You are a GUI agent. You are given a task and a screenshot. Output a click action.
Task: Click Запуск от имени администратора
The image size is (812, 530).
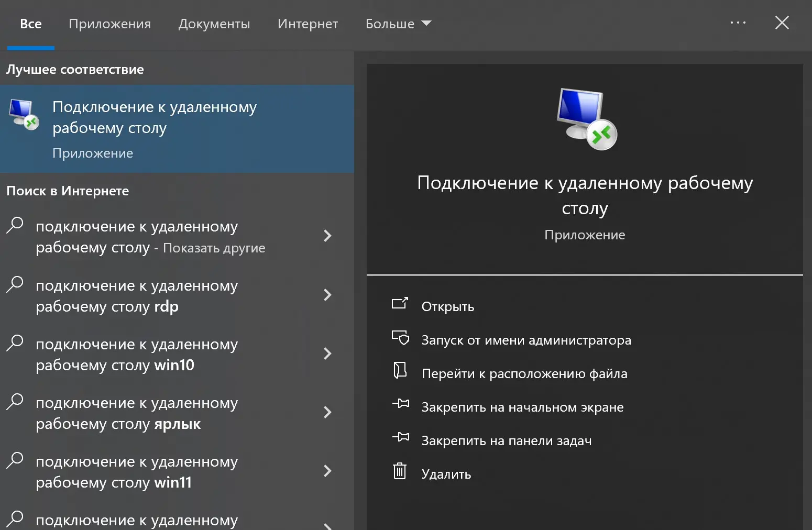click(x=526, y=340)
